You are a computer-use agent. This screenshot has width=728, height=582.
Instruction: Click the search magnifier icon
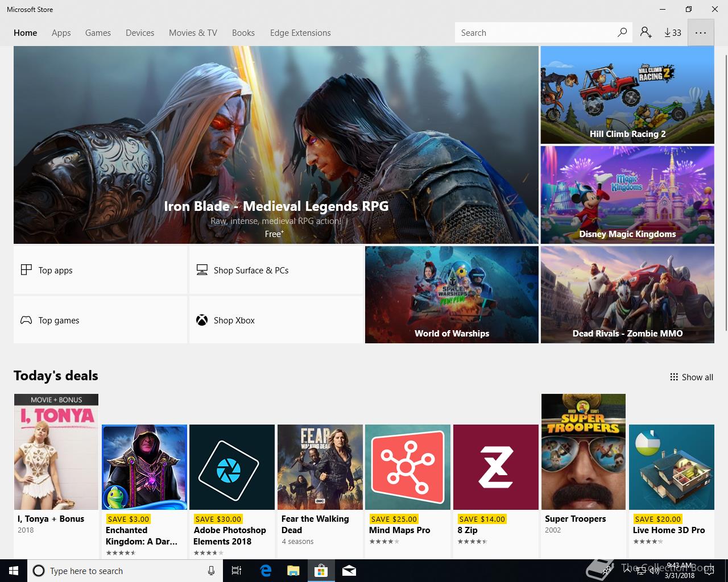[622, 32]
